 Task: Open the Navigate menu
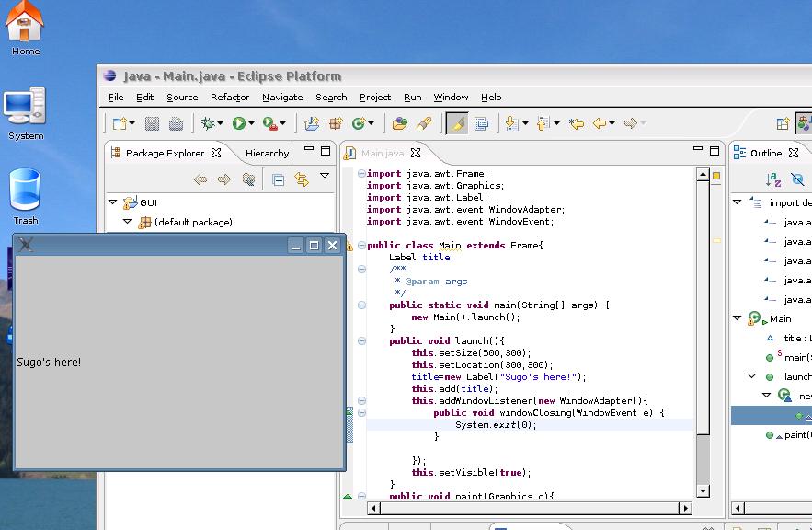click(282, 98)
